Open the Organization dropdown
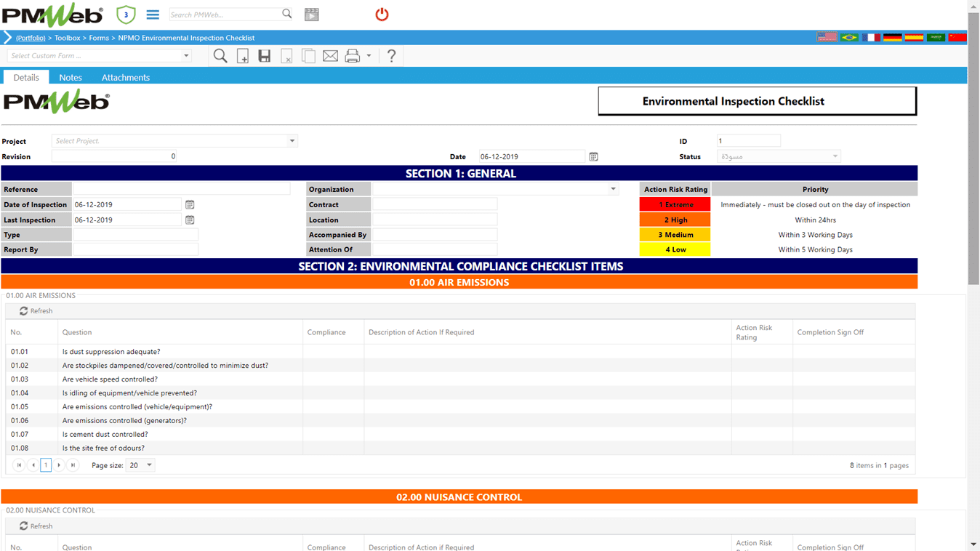980x551 pixels. (x=496, y=189)
